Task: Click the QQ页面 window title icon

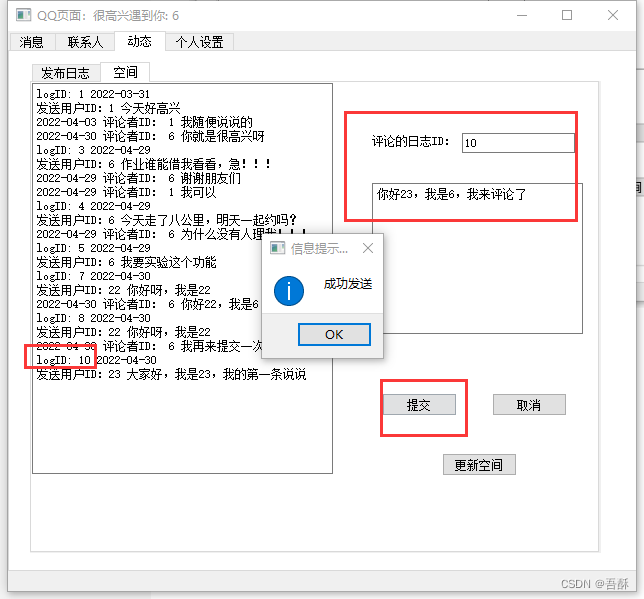Action: [x=23, y=16]
